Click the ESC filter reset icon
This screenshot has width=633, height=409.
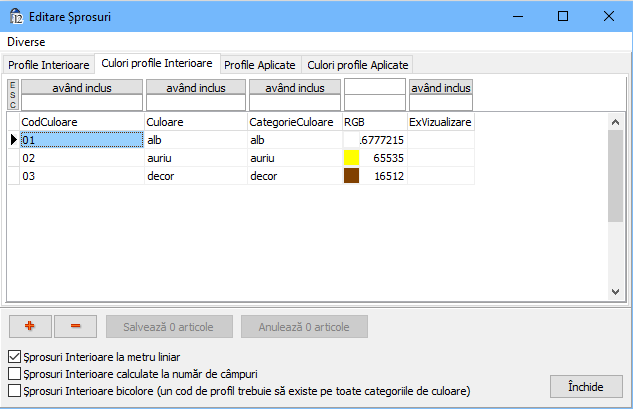pos(12,95)
